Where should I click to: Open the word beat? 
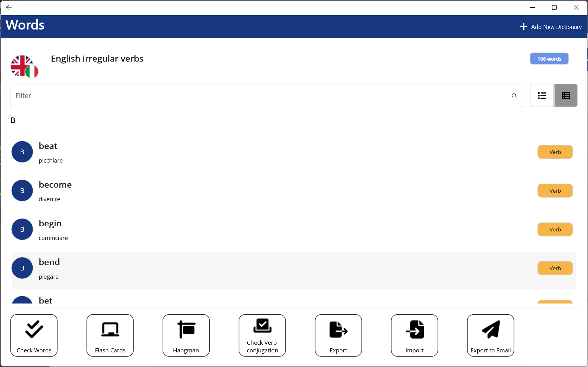click(48, 146)
